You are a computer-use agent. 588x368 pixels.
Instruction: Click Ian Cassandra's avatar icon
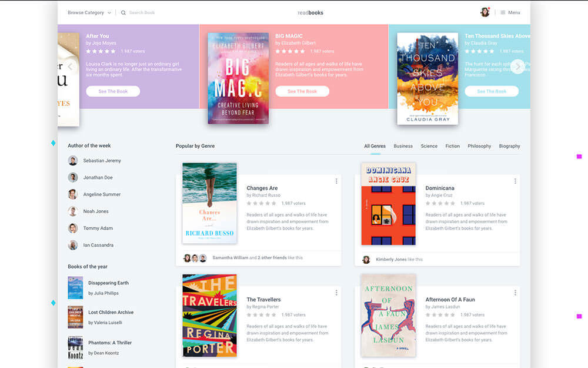click(73, 245)
